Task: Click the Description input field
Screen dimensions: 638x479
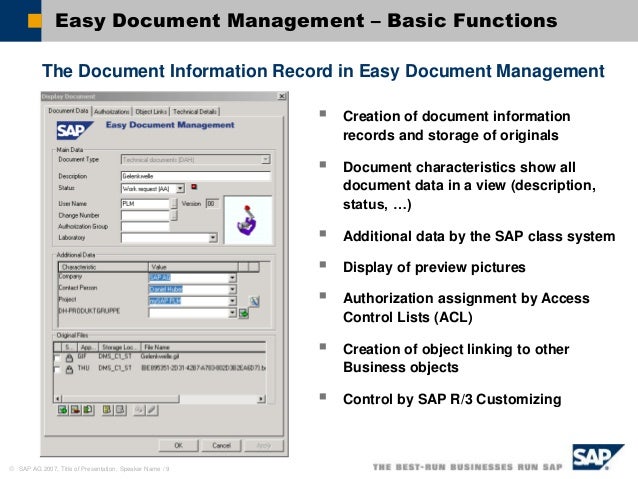Action: [196, 176]
